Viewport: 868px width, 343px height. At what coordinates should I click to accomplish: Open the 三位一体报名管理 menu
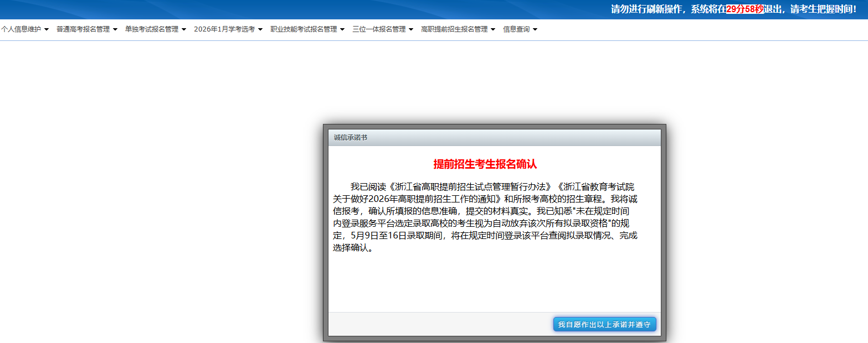point(379,29)
